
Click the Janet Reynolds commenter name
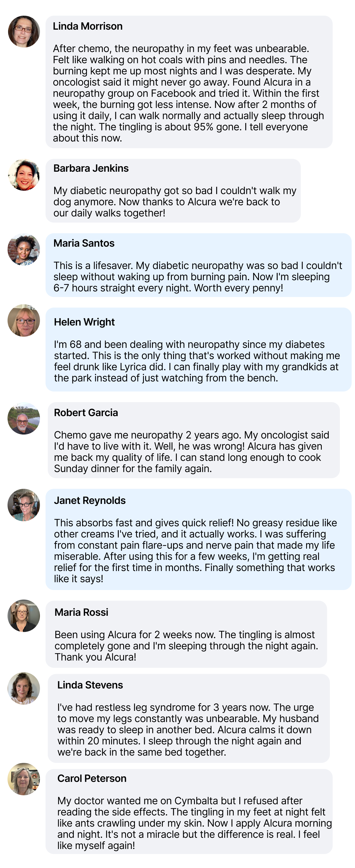(89, 501)
